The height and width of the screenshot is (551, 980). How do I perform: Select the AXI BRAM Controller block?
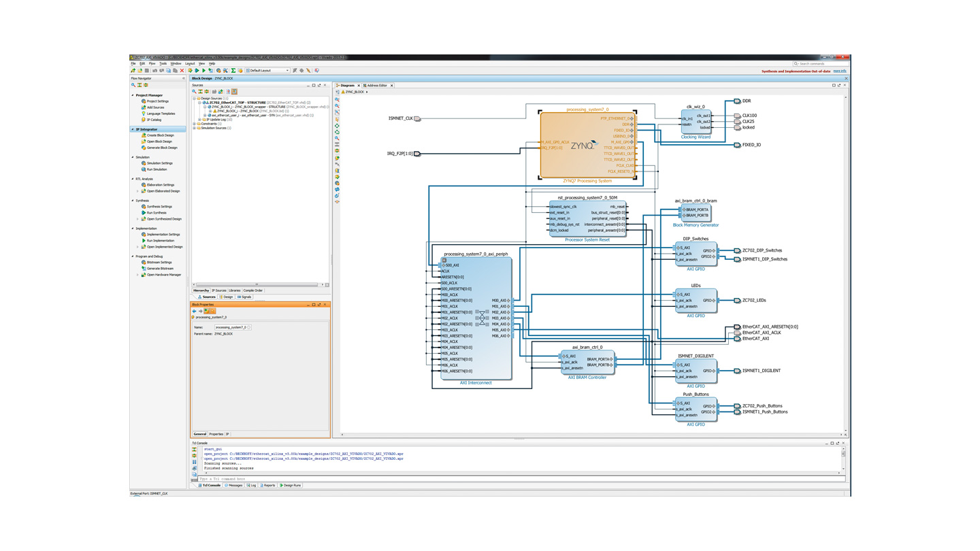(x=587, y=362)
